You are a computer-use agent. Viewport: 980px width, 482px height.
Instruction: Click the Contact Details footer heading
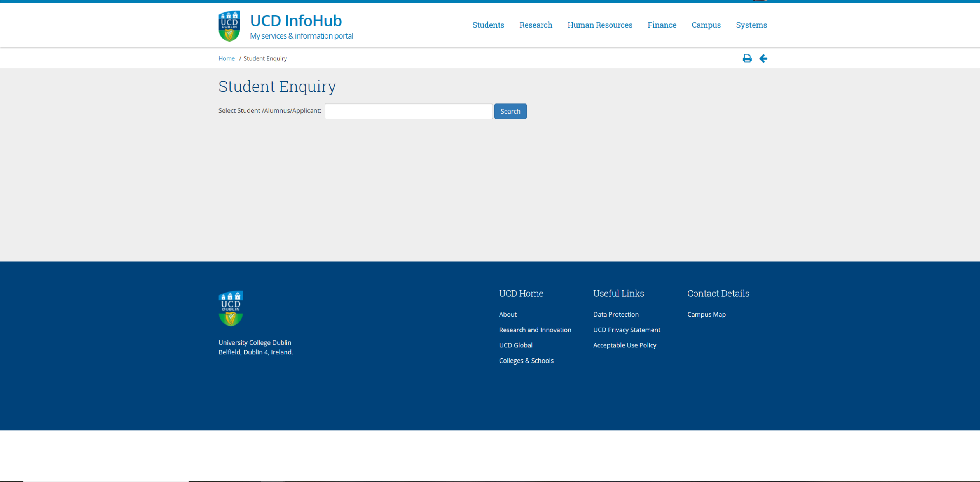pyautogui.click(x=718, y=293)
